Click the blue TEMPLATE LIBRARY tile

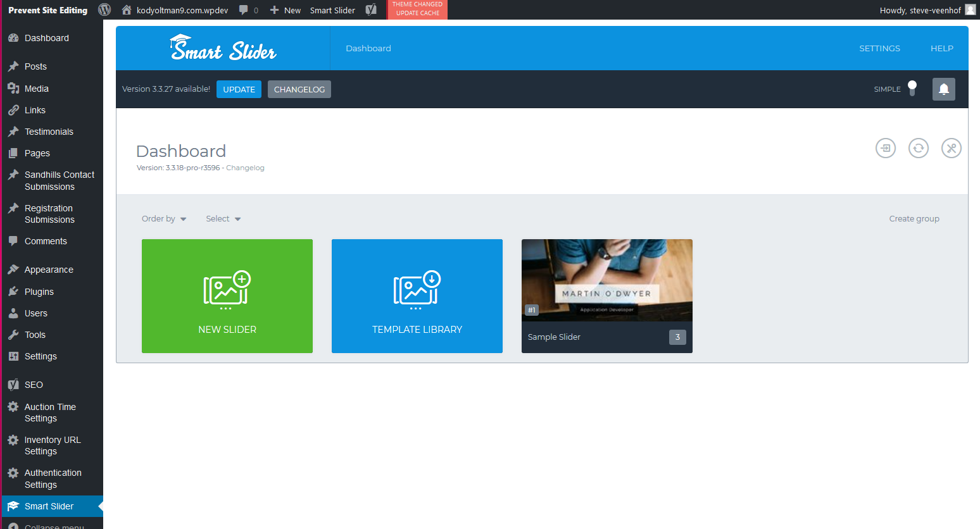coord(417,296)
